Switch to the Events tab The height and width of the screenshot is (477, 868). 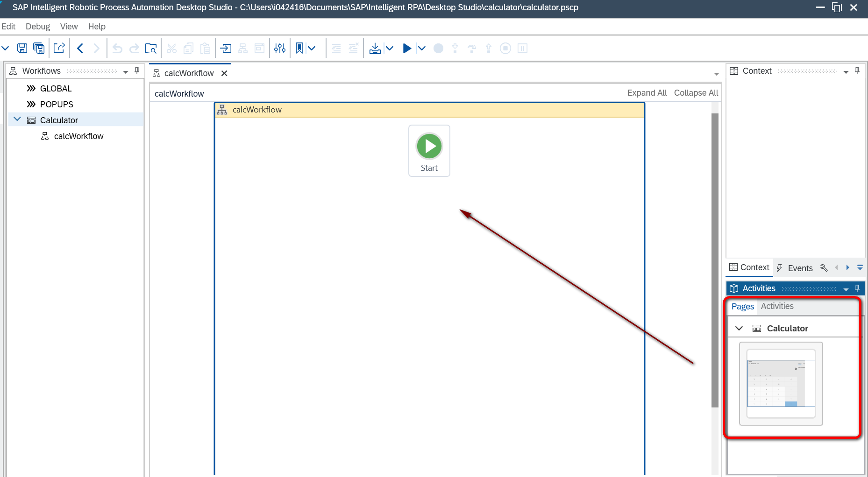[x=795, y=268]
